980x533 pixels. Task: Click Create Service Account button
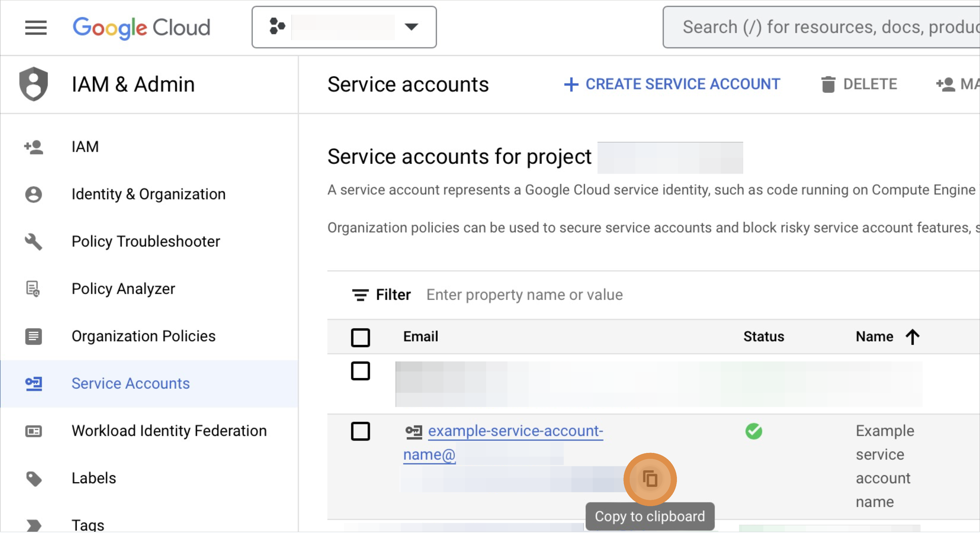672,84
